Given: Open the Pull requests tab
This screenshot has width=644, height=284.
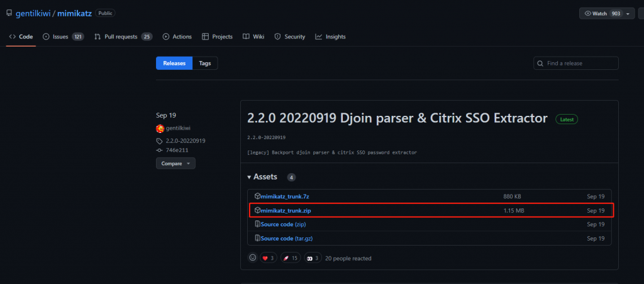Looking at the screenshot, I should pyautogui.click(x=123, y=37).
